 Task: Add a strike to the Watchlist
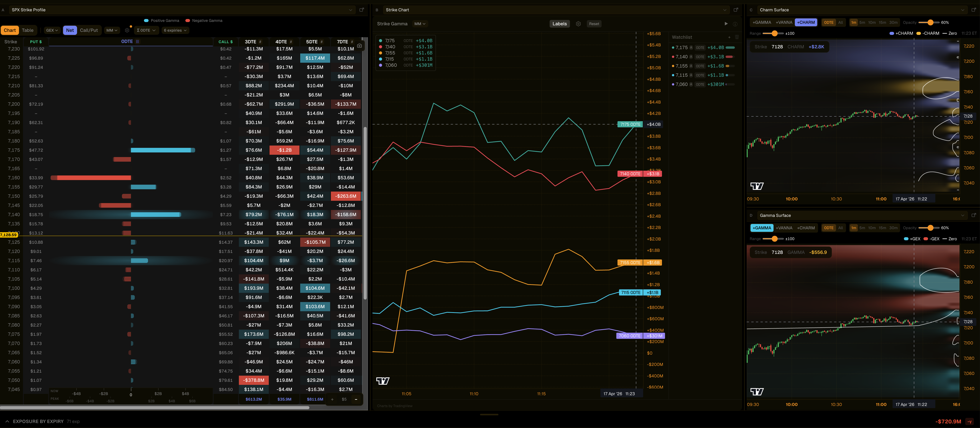[729, 37]
